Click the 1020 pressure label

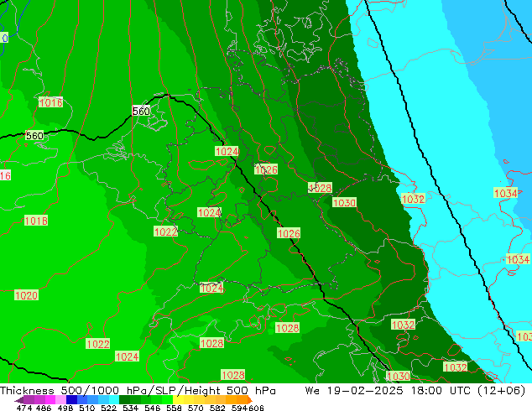(x=26, y=295)
